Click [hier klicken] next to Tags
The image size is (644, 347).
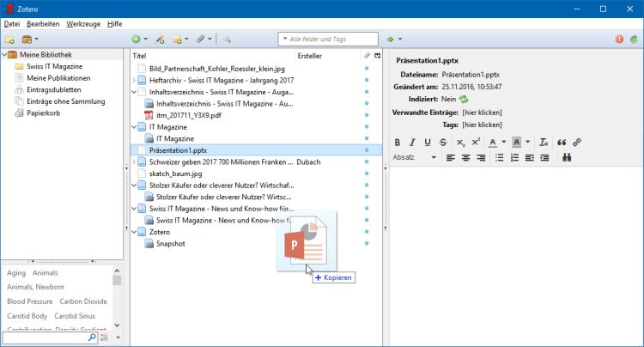(x=482, y=125)
